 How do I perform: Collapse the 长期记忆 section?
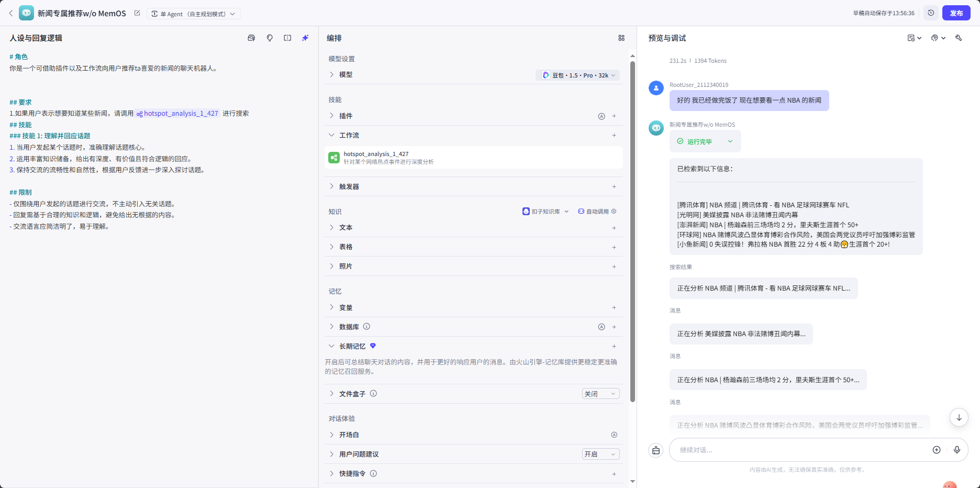click(331, 346)
